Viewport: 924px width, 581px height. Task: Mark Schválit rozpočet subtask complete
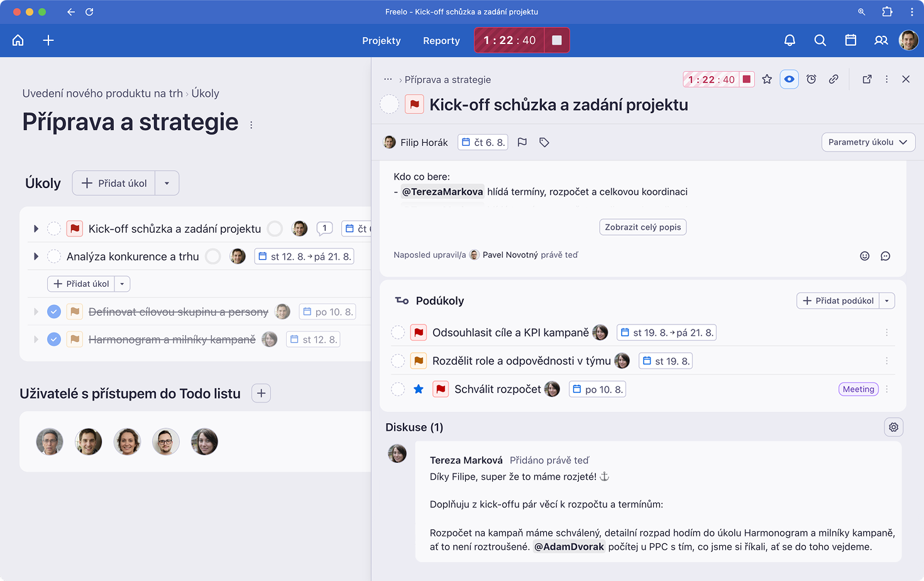pos(398,389)
